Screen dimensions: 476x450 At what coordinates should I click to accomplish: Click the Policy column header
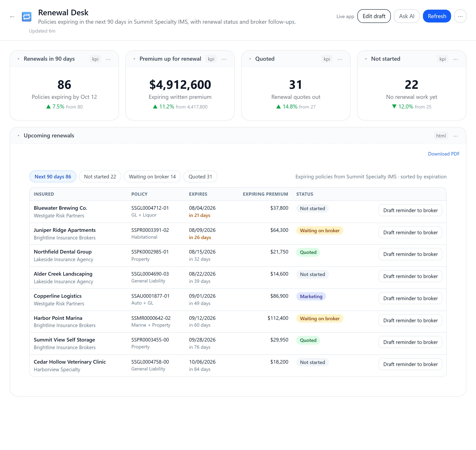(x=139, y=194)
